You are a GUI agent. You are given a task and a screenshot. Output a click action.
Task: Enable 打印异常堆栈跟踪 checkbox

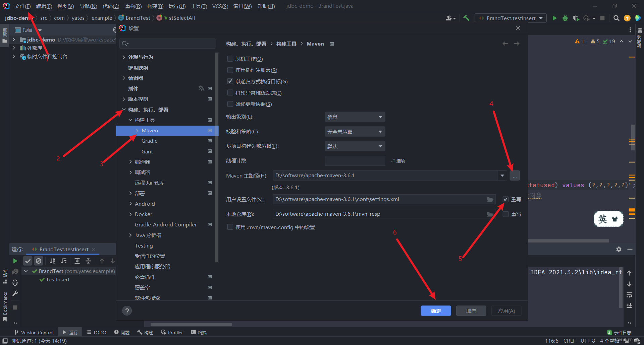(x=230, y=93)
